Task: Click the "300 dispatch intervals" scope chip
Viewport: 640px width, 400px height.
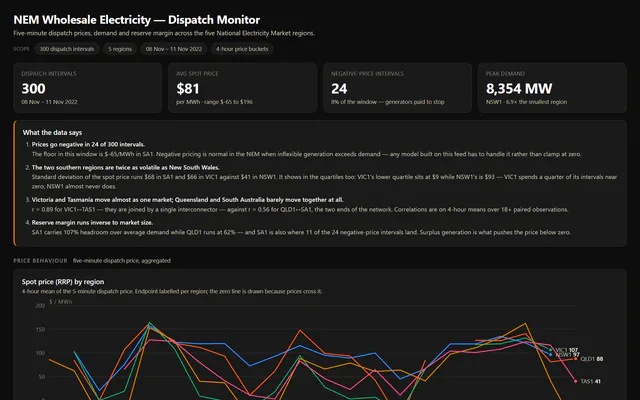Action: [67, 49]
